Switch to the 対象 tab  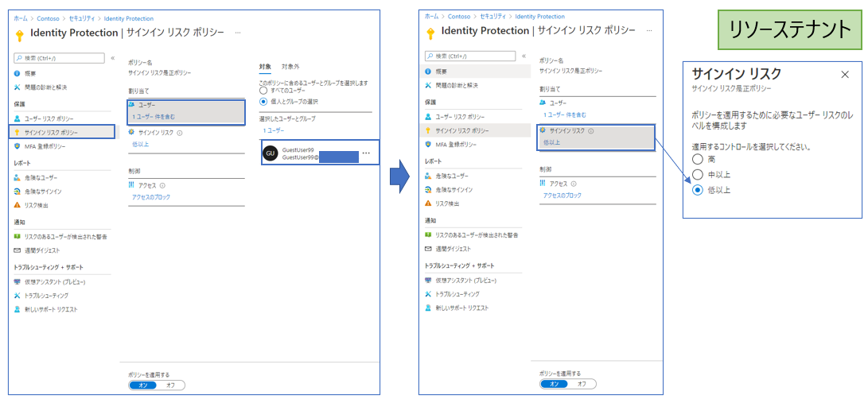(x=265, y=66)
